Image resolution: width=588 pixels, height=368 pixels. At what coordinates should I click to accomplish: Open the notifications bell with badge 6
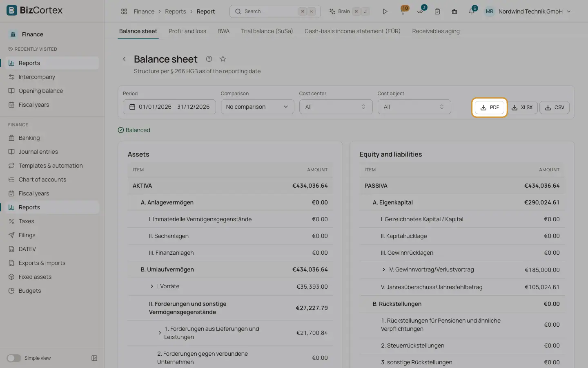coord(472,11)
